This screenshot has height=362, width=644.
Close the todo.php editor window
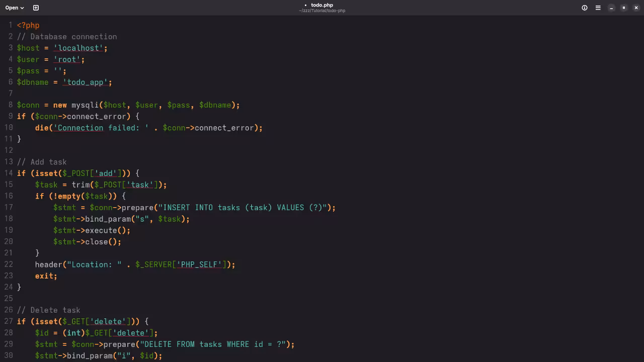[636, 8]
